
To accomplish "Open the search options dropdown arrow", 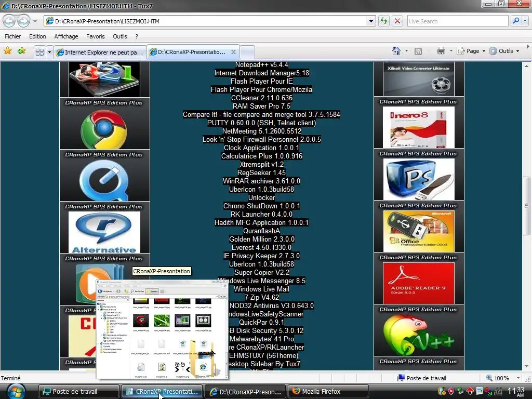I will [x=525, y=21].
